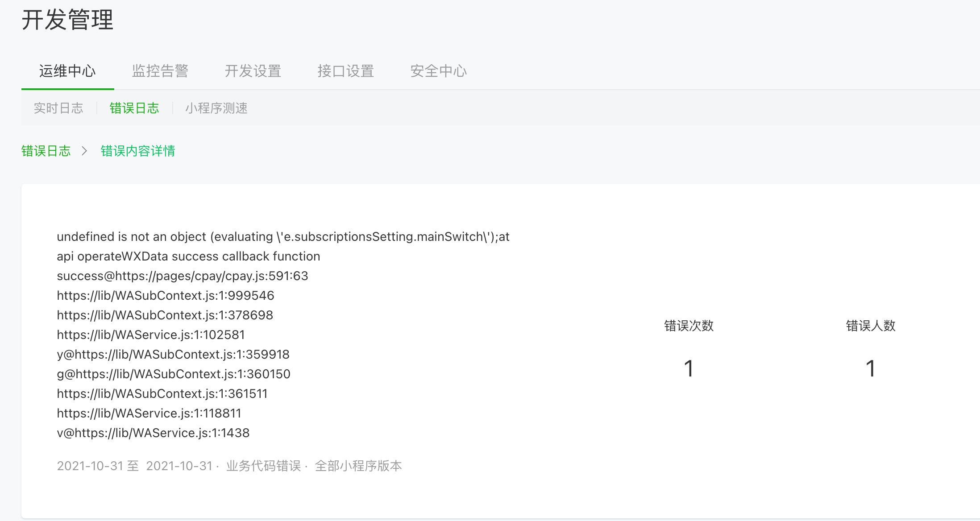Click the 错误内容详情 breadcrumb item

(x=138, y=151)
